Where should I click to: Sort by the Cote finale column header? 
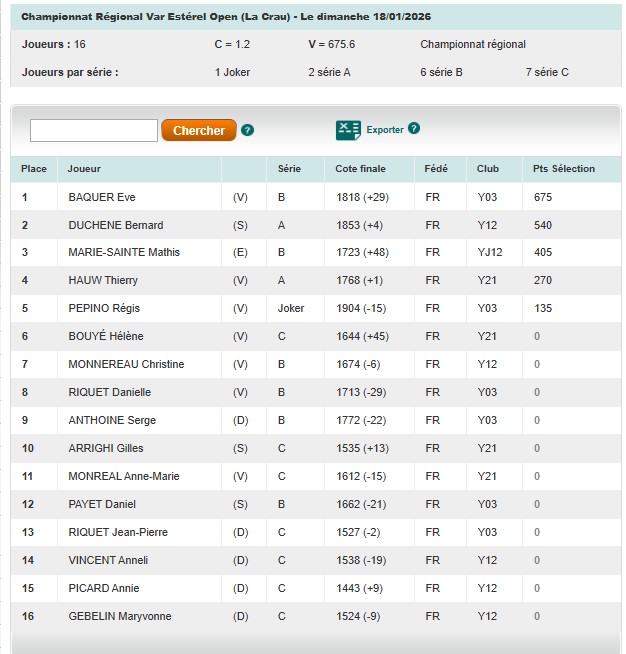coord(360,169)
